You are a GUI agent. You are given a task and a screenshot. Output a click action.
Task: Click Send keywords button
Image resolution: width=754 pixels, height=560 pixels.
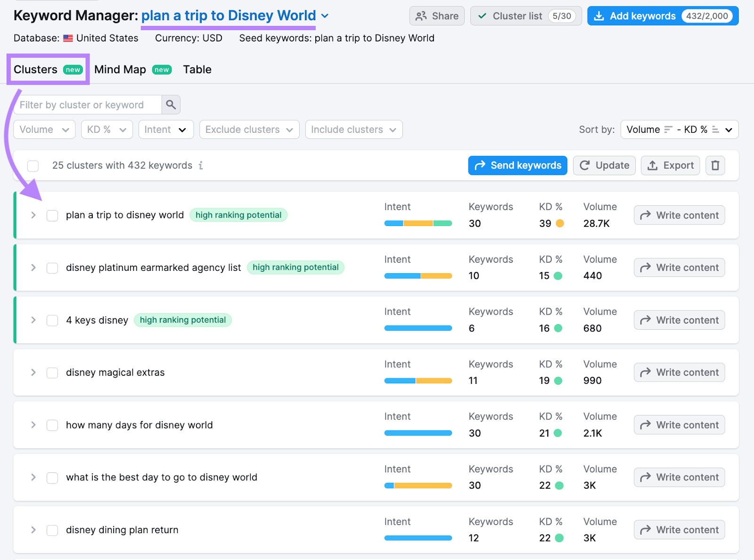[517, 165]
